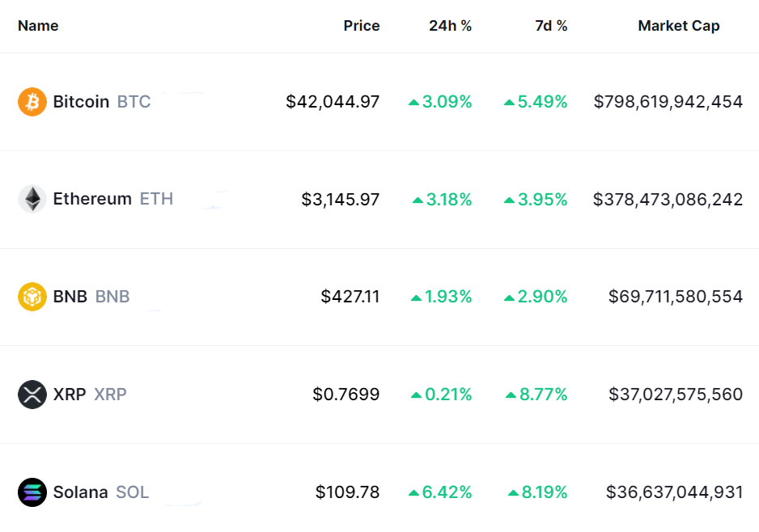Sort table by Price column header

click(361, 26)
